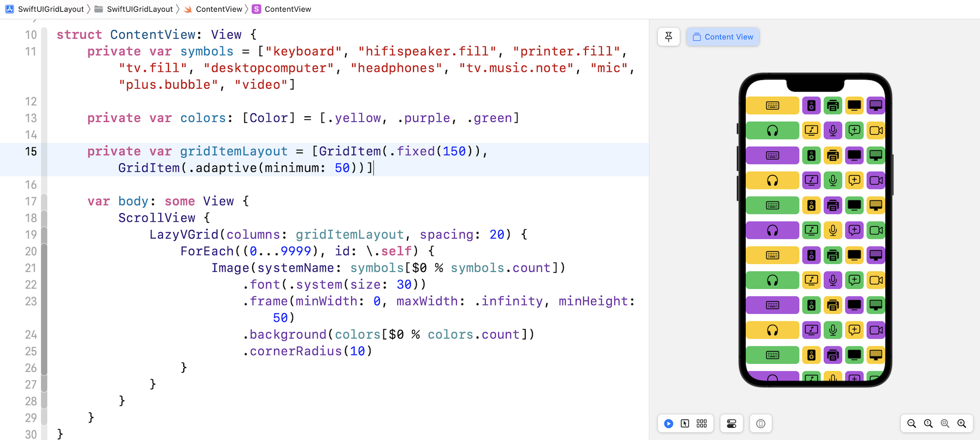Viewport: 980px width, 440px height.
Task: Start live preview with the play button
Action: (x=669, y=424)
